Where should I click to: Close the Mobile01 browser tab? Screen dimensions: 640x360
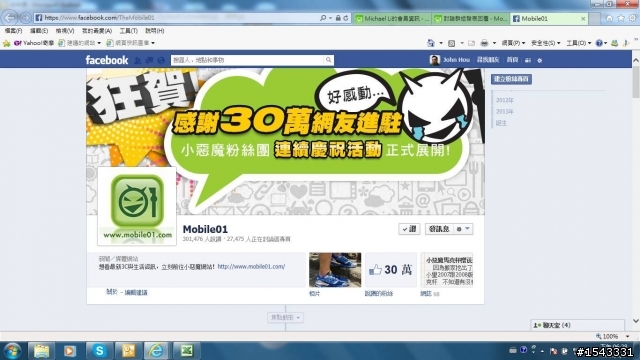pos(583,18)
